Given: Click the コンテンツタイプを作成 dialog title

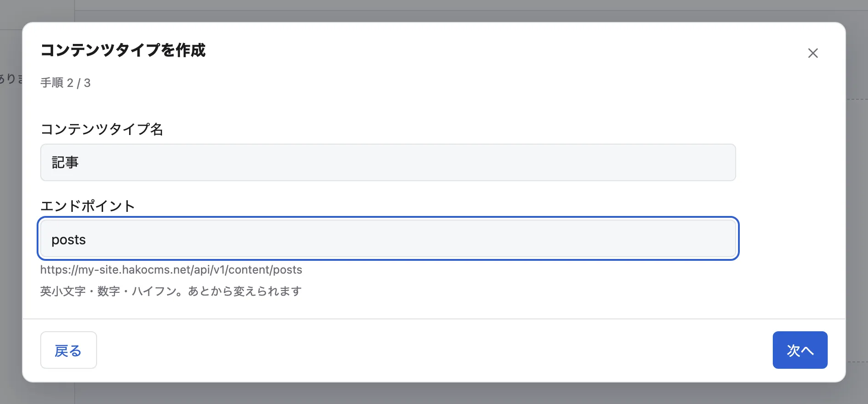Looking at the screenshot, I should (x=123, y=50).
